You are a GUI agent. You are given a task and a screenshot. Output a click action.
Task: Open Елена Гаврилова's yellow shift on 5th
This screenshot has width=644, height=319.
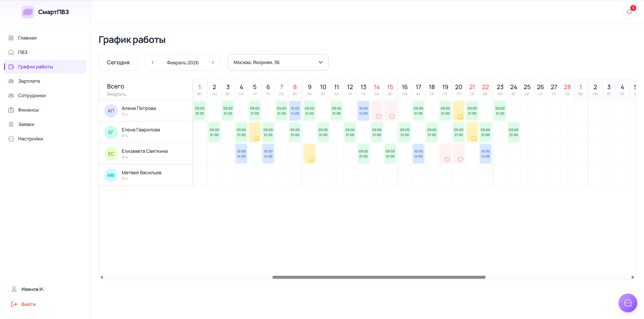pos(255,132)
